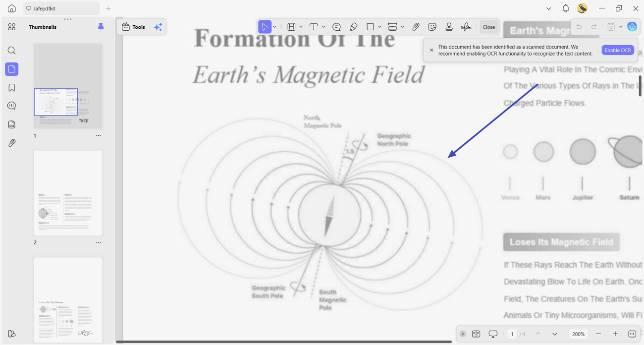Image resolution: width=644 pixels, height=345 pixels.
Task: Click the page number field
Action: point(512,334)
